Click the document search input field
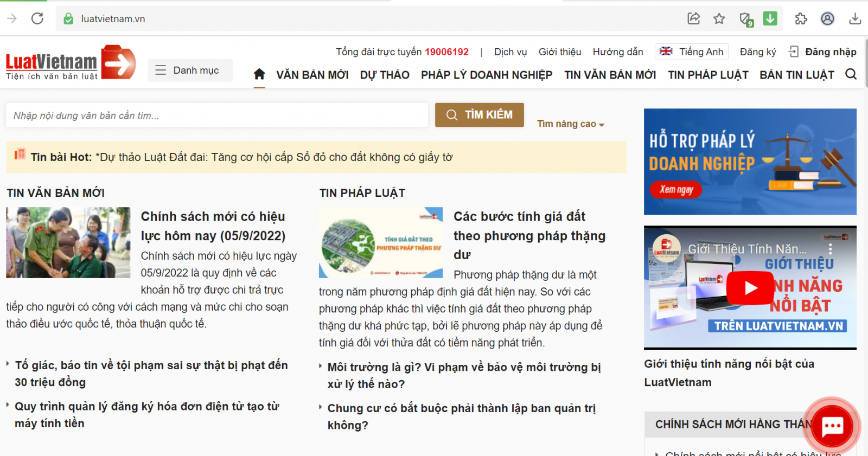 (217, 115)
